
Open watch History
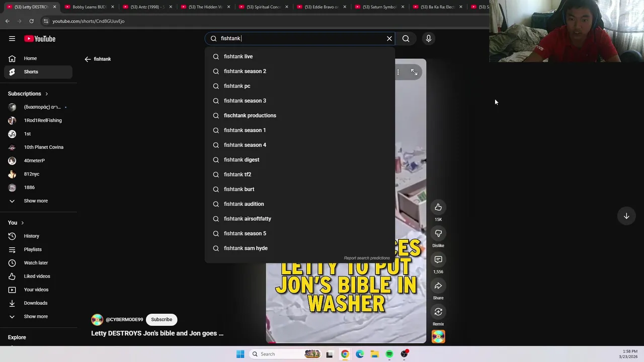tap(38, 236)
